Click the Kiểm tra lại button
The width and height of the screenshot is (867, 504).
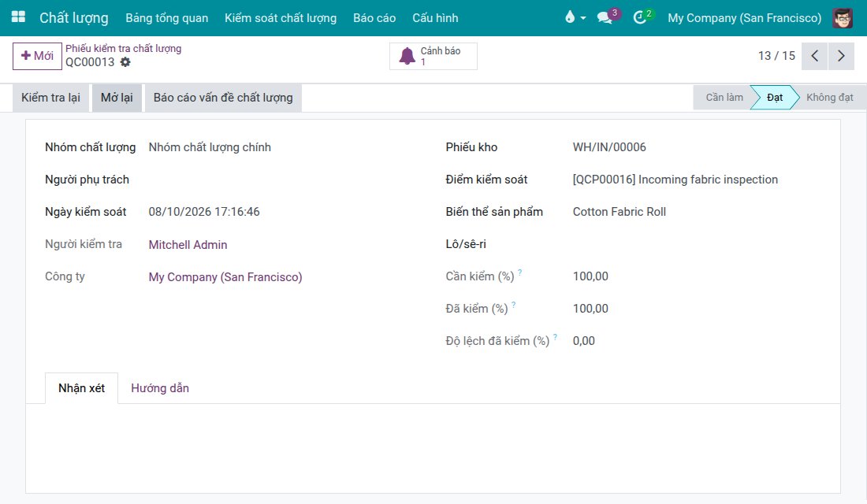coord(51,98)
